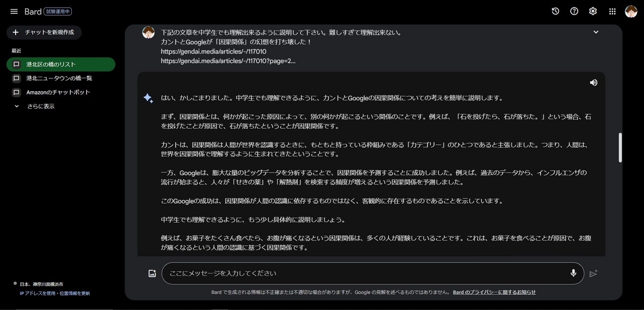644x310 pixels.
Task: Open Bard のプライバシーに関するお知らせ link
Action: click(x=494, y=292)
